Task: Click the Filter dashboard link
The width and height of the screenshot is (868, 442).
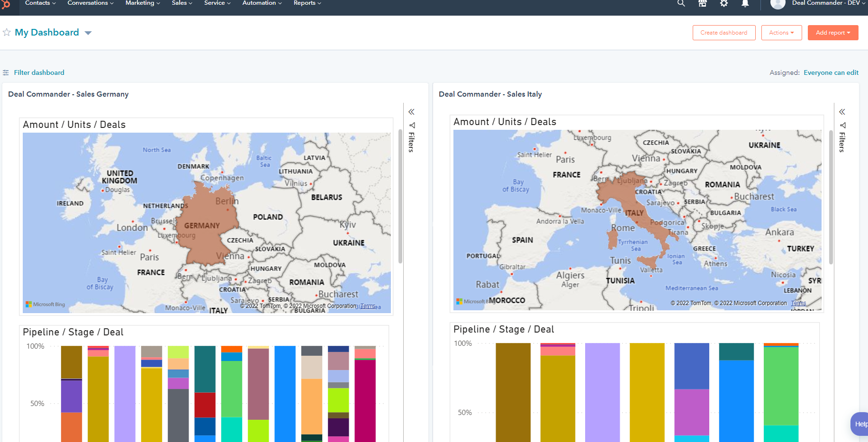Action: coord(39,72)
